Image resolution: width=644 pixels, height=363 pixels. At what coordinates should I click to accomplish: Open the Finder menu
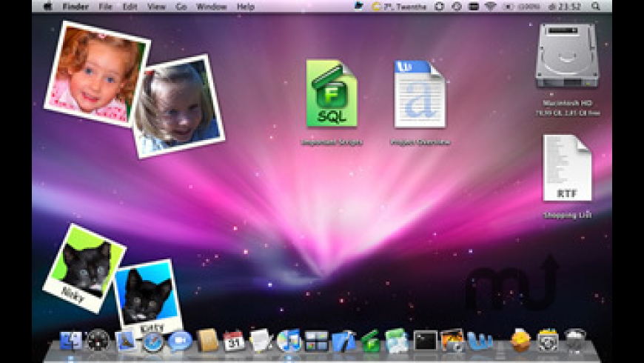click(x=76, y=7)
